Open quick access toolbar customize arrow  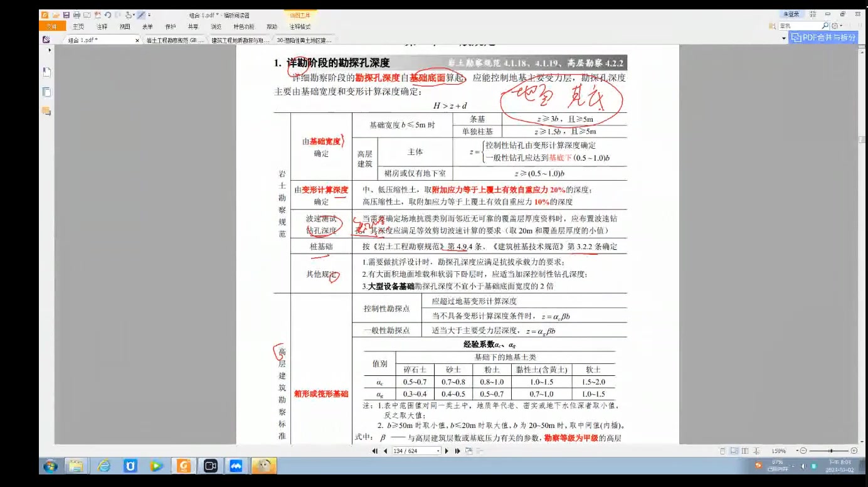149,14
